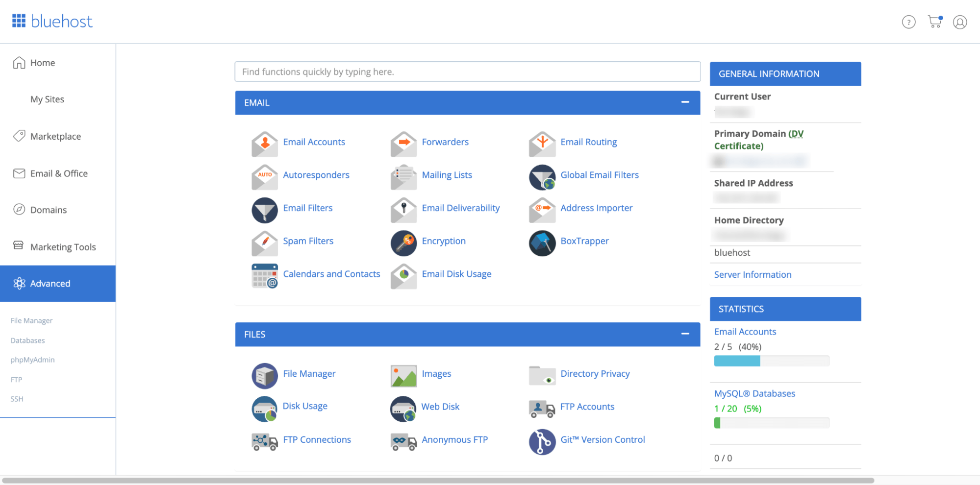Image resolution: width=980 pixels, height=485 pixels.
Task: Open the Git Version Control icon
Action: 542,441
